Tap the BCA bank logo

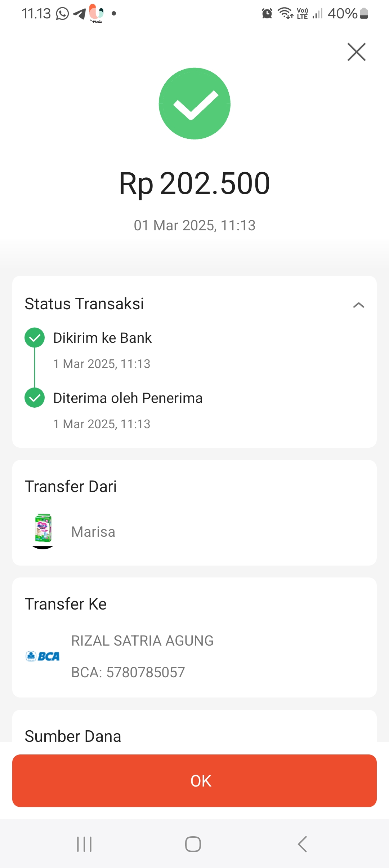[x=43, y=656]
